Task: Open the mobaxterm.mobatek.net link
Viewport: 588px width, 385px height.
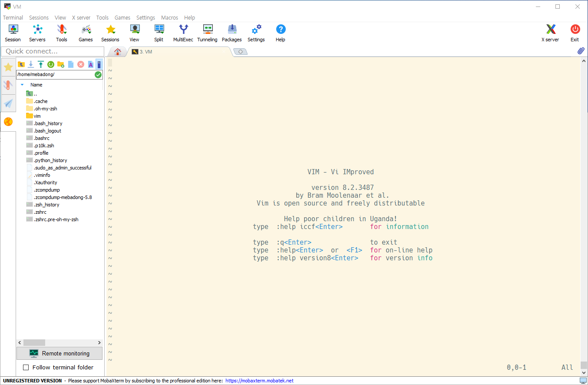Action: [259, 381]
